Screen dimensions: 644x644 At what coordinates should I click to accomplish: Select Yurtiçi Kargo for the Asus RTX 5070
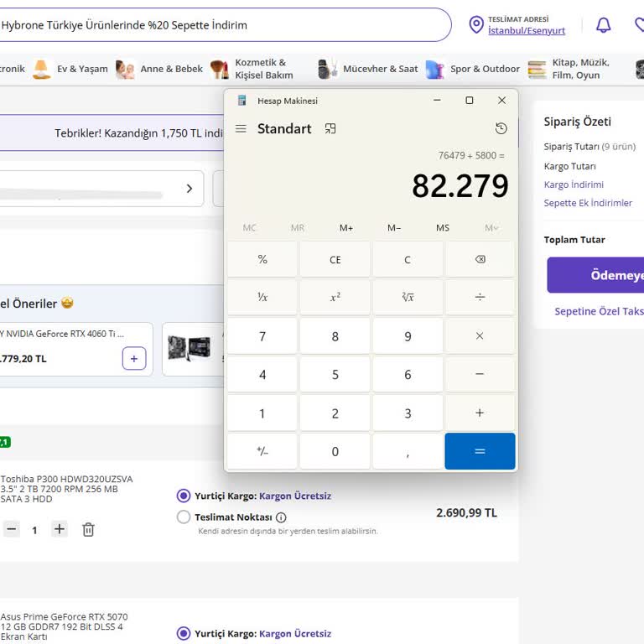click(184, 633)
